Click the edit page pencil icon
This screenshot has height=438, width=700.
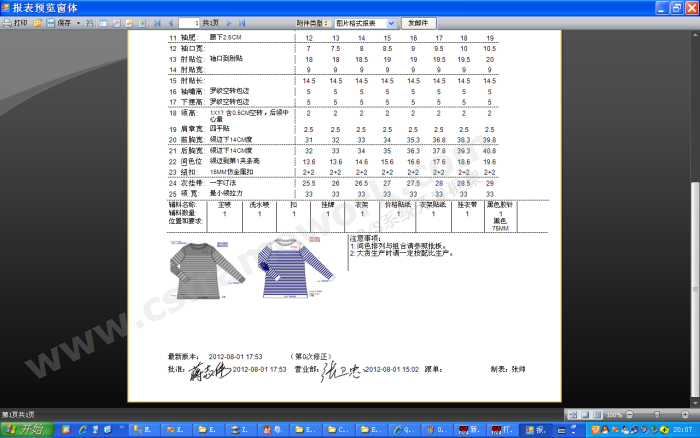coord(130,21)
